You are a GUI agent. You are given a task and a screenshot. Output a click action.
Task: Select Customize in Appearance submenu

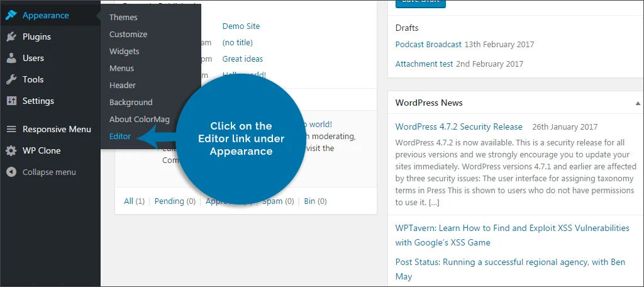click(x=128, y=34)
